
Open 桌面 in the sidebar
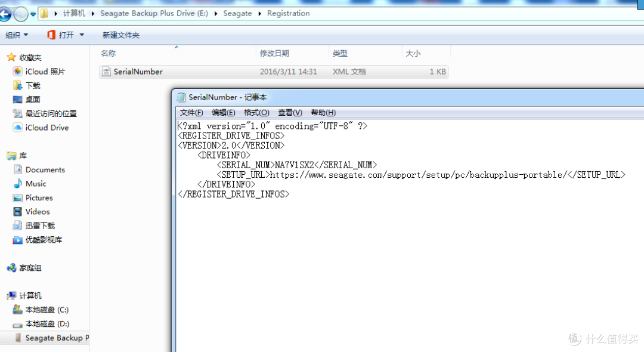click(33, 100)
